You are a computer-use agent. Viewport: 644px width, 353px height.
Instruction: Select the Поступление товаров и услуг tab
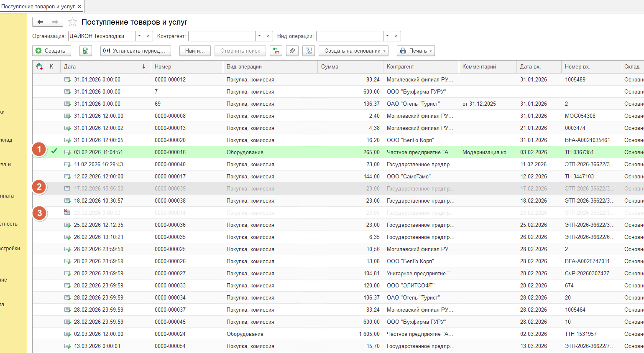[38, 6]
